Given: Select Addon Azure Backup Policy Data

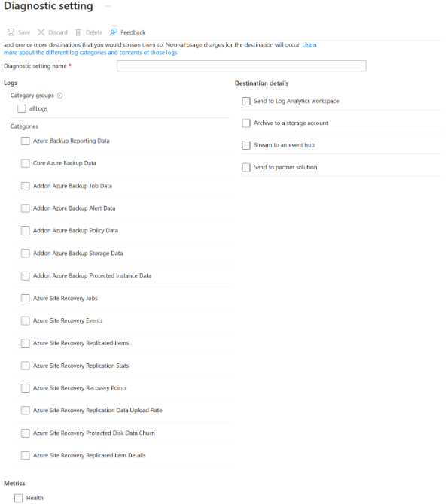Looking at the screenshot, I should point(25,231).
